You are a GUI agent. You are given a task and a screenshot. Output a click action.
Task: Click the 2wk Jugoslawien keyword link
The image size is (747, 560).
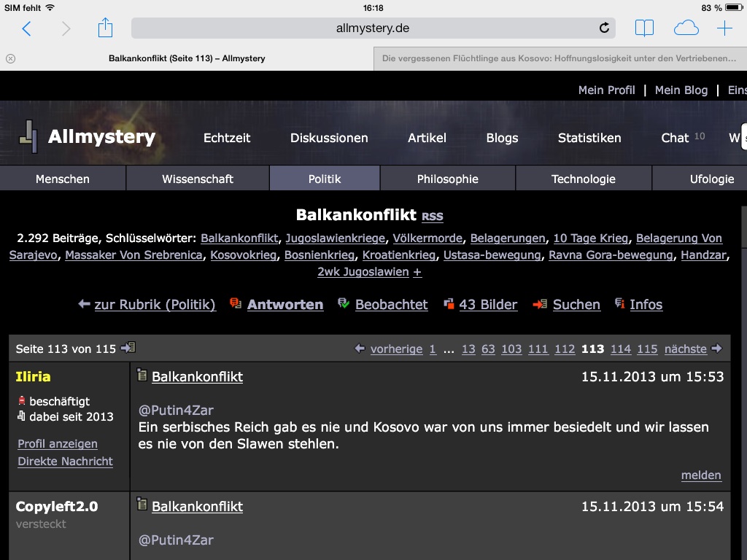point(363,272)
